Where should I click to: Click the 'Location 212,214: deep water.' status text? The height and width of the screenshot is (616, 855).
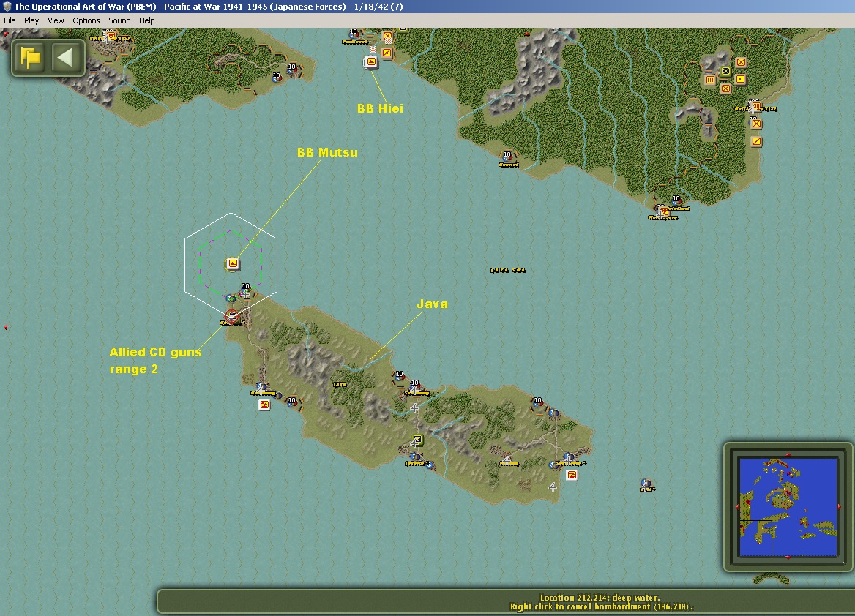point(600,598)
